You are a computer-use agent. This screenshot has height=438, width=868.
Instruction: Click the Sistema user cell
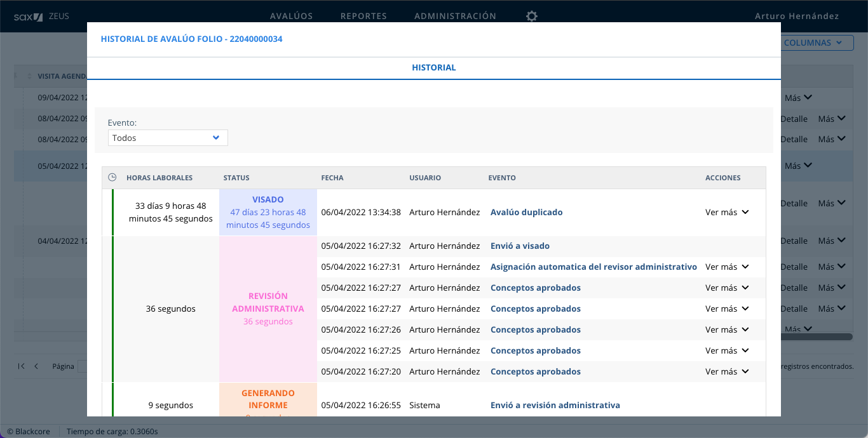coord(425,405)
